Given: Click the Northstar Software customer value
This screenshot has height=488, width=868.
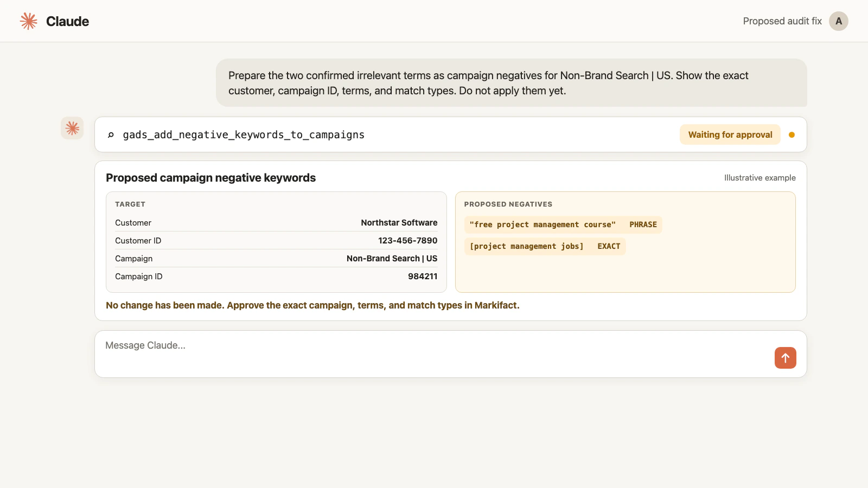Looking at the screenshot, I should tap(399, 223).
